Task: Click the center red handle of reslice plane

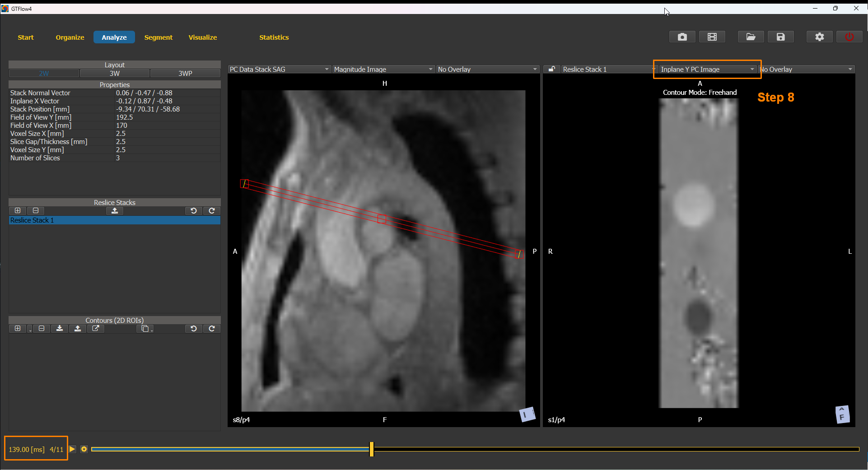Action: 382,219
